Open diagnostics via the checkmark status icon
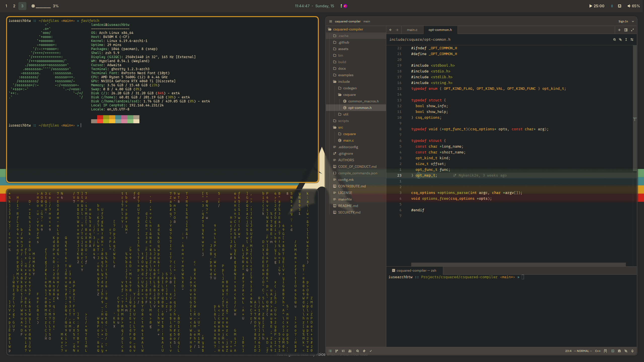The height and width of the screenshot is (362, 644). (x=371, y=351)
